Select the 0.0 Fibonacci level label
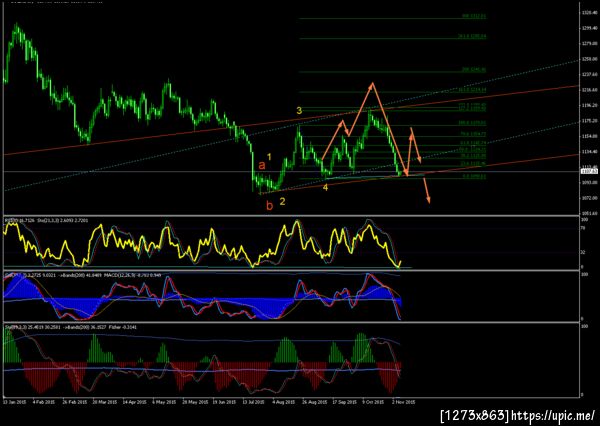This screenshot has width=600, height=426. (x=474, y=177)
